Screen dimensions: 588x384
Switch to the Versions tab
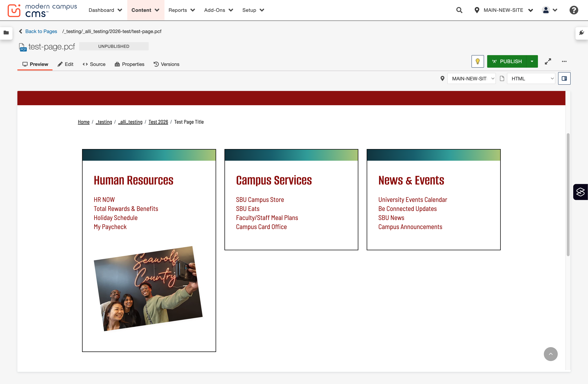[x=166, y=64]
